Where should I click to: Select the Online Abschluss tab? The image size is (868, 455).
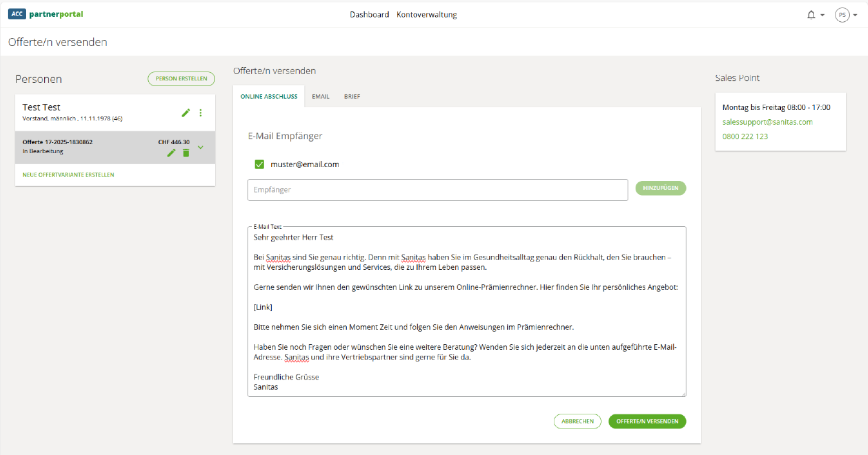[x=269, y=96]
